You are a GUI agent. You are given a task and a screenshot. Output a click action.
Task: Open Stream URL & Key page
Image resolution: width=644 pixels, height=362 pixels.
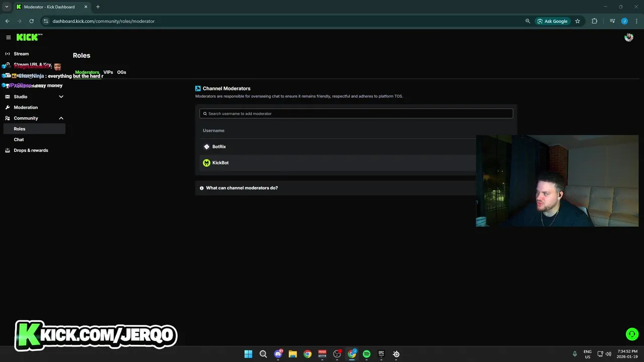click(x=32, y=65)
